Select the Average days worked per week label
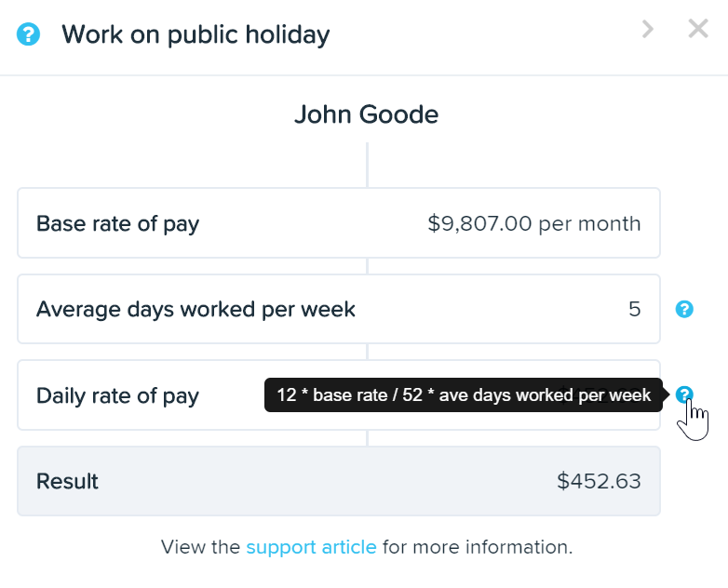The width and height of the screenshot is (728, 588). 195,309
